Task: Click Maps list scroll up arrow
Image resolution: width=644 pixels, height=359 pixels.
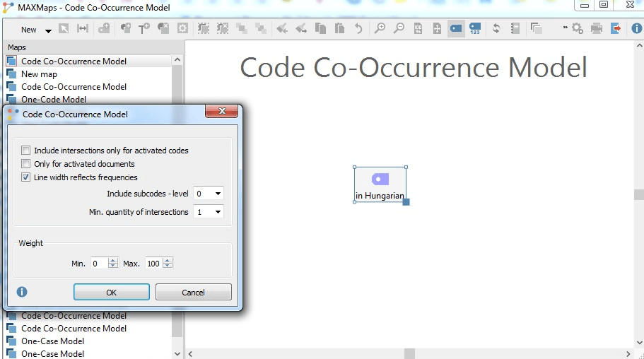Action: coord(177,60)
